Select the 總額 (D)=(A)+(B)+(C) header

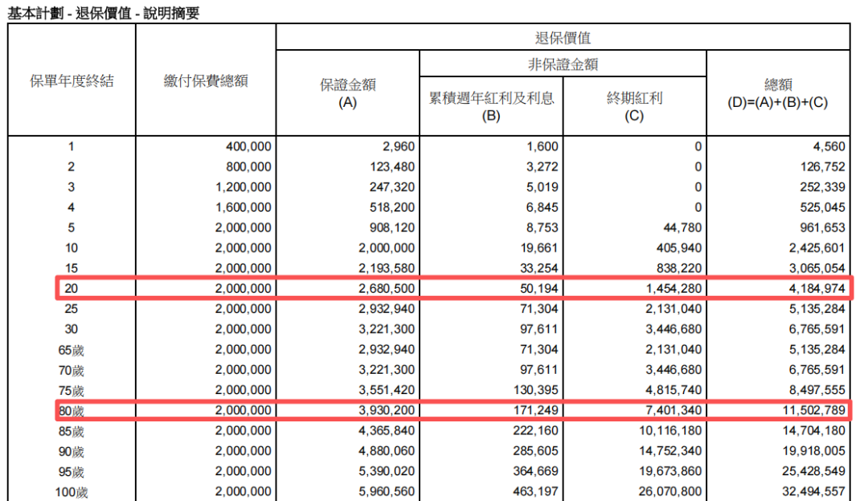[x=777, y=93]
